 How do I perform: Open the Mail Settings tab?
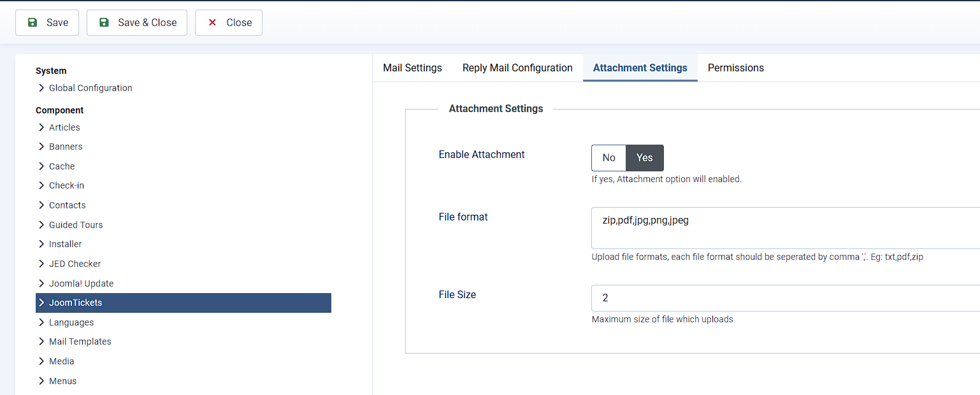tap(412, 68)
